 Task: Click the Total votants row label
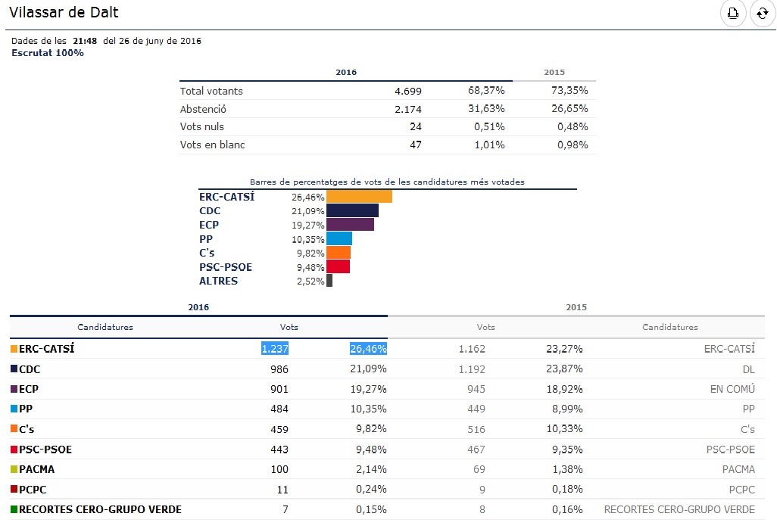point(211,91)
